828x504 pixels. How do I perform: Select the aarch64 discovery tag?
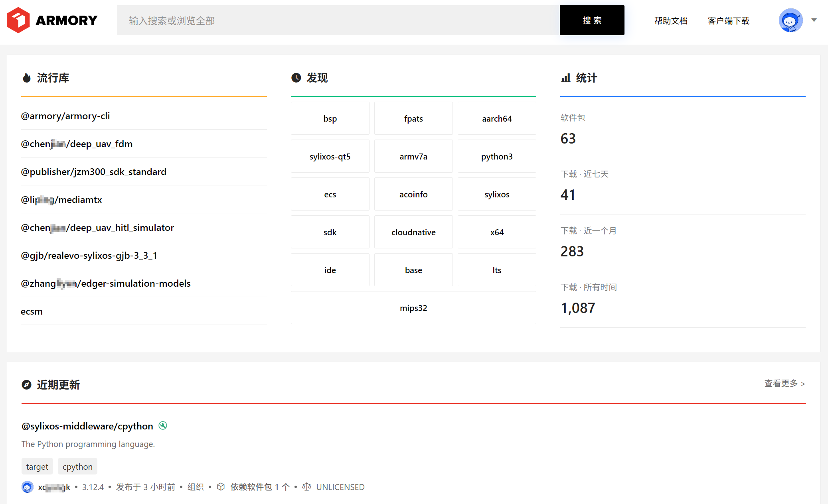[x=497, y=118]
